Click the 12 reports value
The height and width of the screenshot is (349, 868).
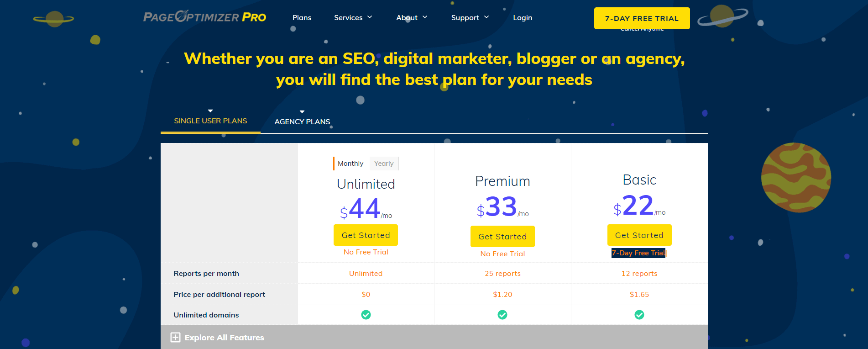tap(639, 273)
